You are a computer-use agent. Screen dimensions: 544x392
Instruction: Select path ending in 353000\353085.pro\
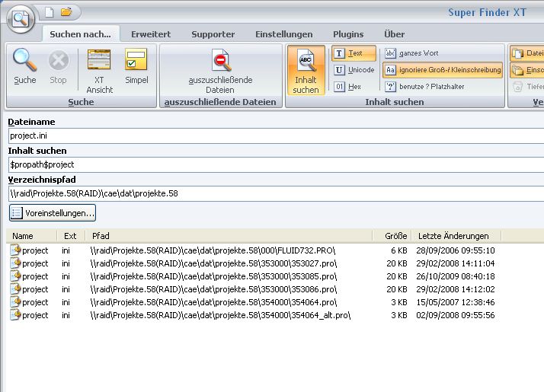click(213, 276)
